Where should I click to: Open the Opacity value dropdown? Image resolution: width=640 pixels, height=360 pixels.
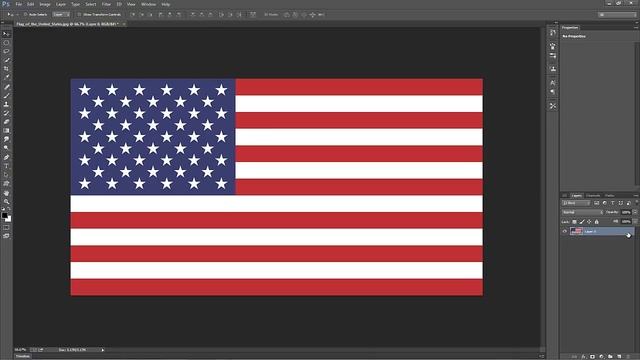point(634,212)
